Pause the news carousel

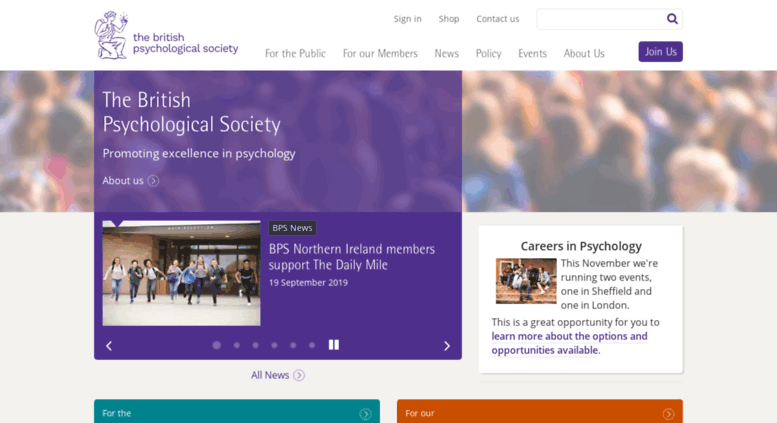334,345
